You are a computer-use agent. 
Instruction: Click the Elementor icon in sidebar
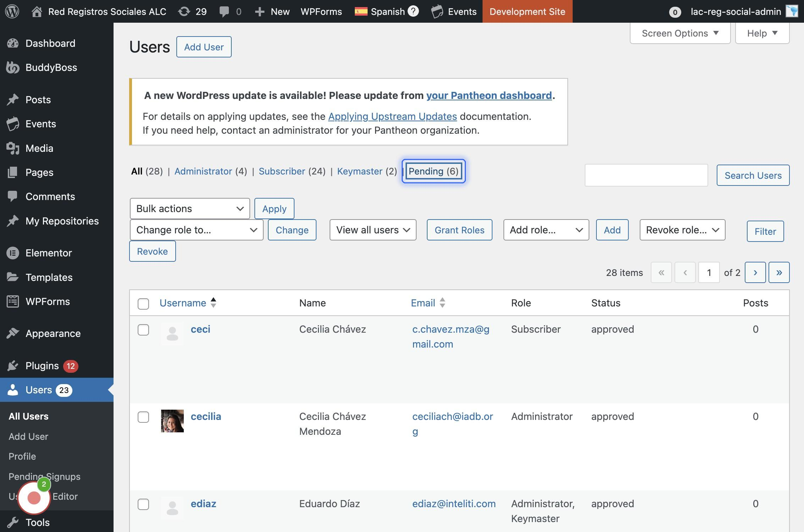(13, 253)
